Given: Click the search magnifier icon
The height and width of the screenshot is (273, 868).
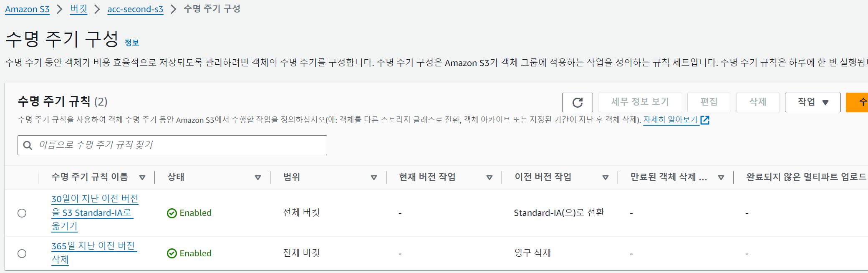Looking at the screenshot, I should 28,145.
